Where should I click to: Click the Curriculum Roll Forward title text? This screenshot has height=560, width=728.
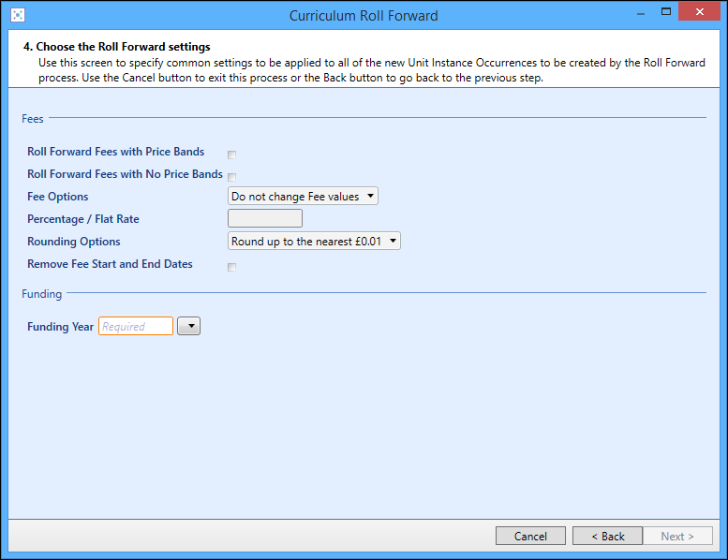pyautogui.click(x=364, y=16)
